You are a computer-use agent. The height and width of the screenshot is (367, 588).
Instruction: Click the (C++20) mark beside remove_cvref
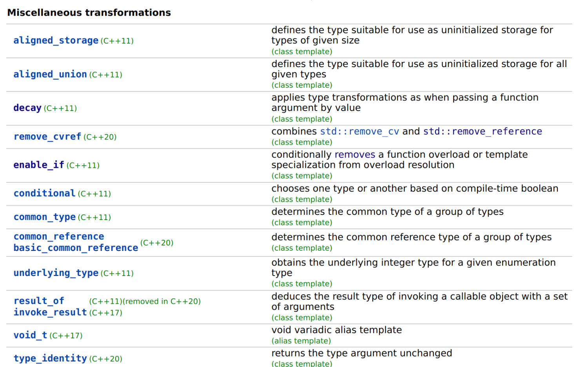pos(100,137)
